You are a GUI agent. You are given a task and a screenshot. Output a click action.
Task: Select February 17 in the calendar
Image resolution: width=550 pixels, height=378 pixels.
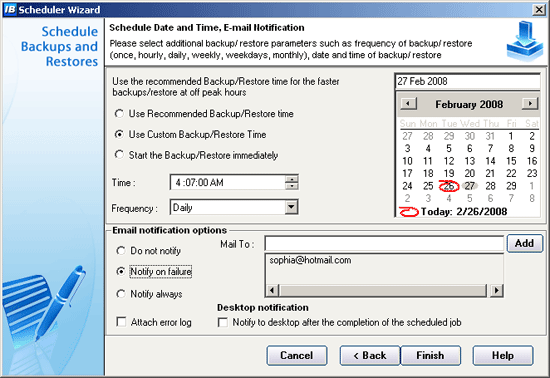click(x=407, y=173)
